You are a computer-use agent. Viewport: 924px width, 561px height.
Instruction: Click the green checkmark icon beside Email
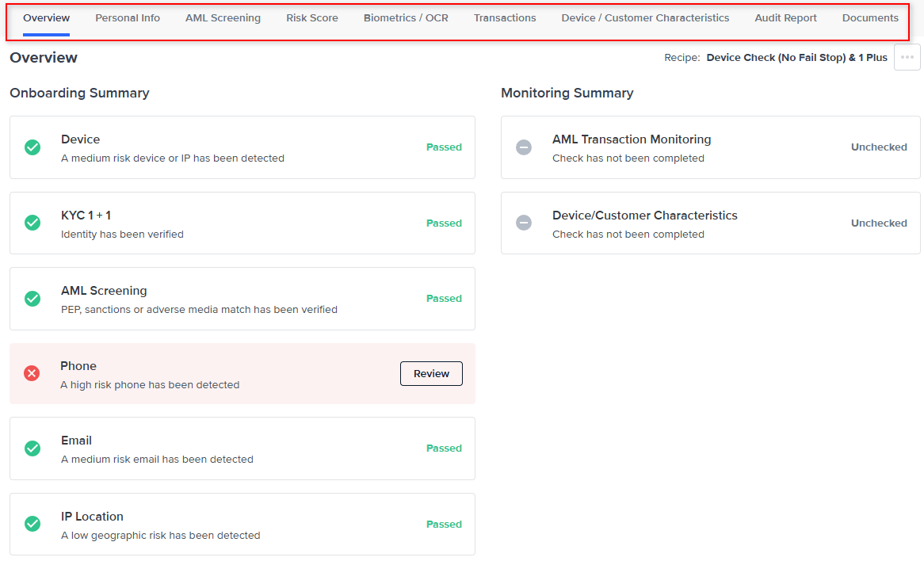coord(32,448)
